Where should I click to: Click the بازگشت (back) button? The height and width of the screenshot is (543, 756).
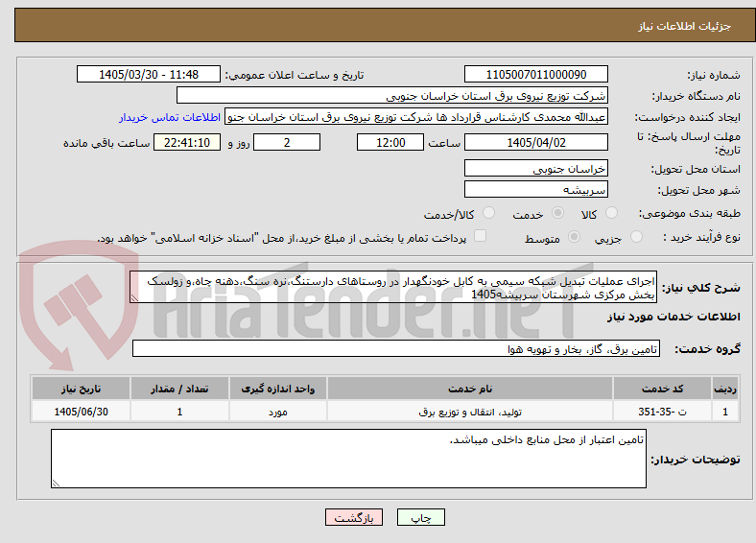[x=354, y=517]
